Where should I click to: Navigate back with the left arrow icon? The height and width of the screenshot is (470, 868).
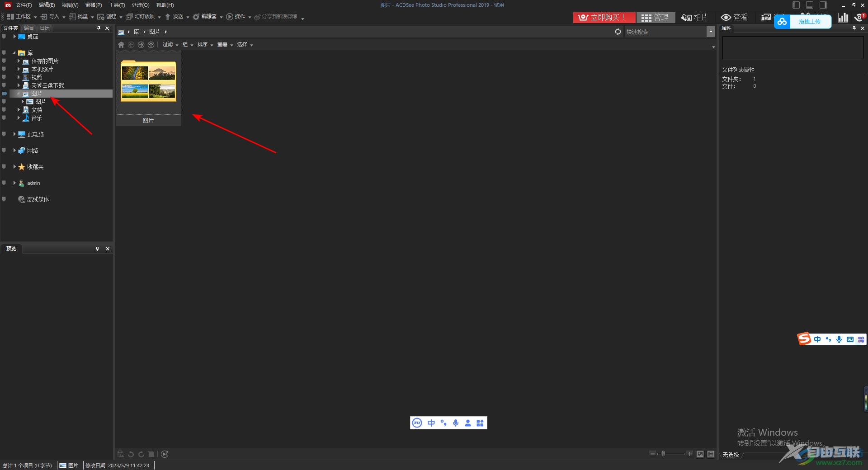(131, 45)
